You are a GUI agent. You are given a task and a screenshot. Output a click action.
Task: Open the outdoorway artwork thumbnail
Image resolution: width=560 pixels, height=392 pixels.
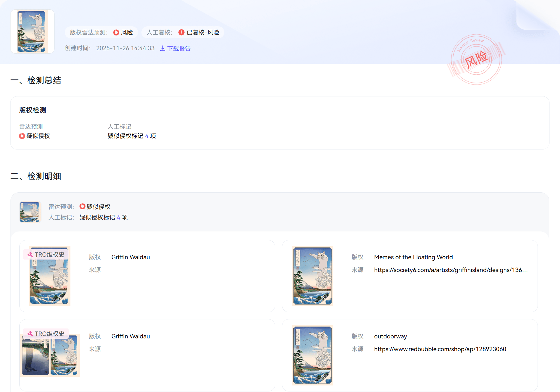click(312, 355)
